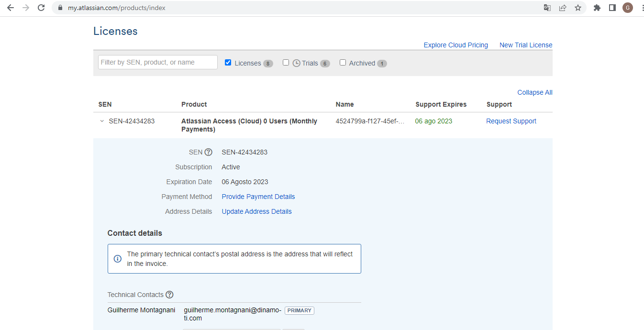Select the Atlassian Access (Cloud) product name
644x330 pixels.
tap(249, 125)
